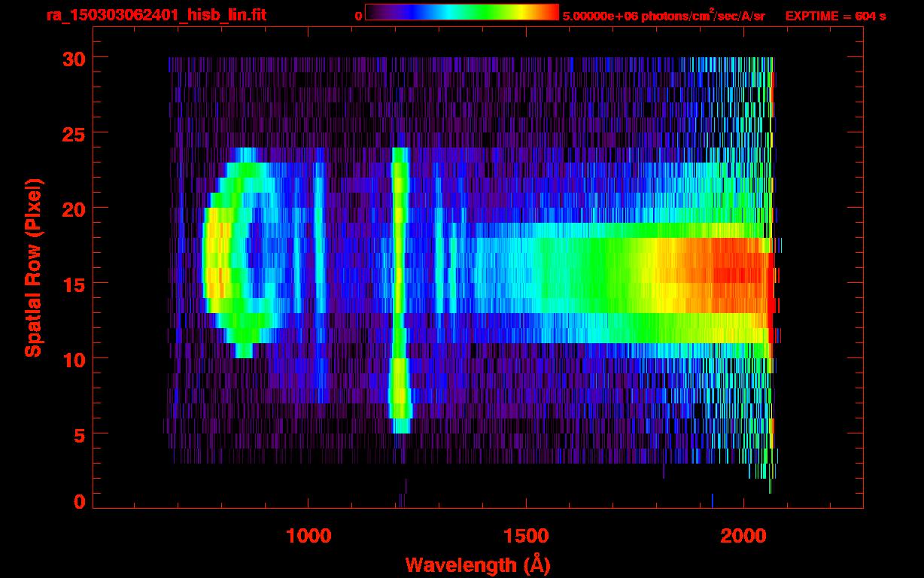
Task: Click the 1500 wavelength tick label
Action: click(526, 536)
